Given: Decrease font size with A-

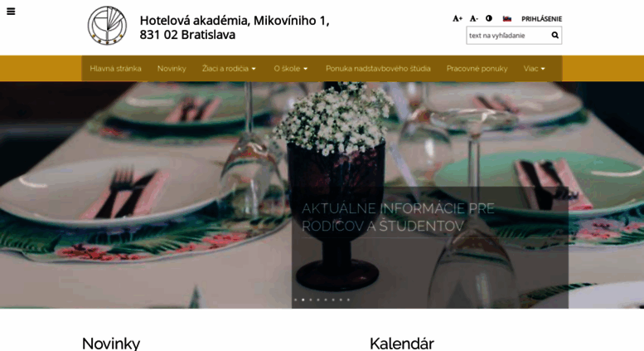Looking at the screenshot, I should tap(473, 18).
